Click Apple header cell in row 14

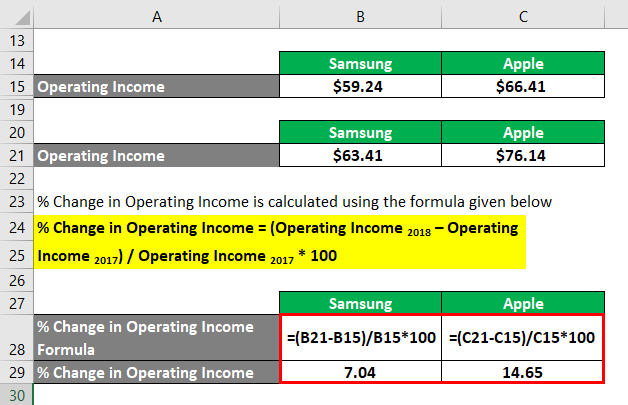pyautogui.click(x=523, y=63)
